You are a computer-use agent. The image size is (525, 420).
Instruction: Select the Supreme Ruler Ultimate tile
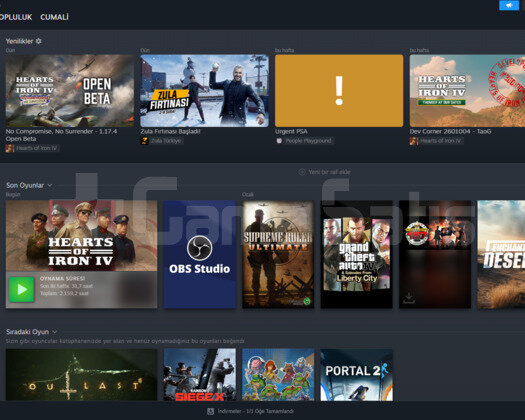tap(278, 254)
